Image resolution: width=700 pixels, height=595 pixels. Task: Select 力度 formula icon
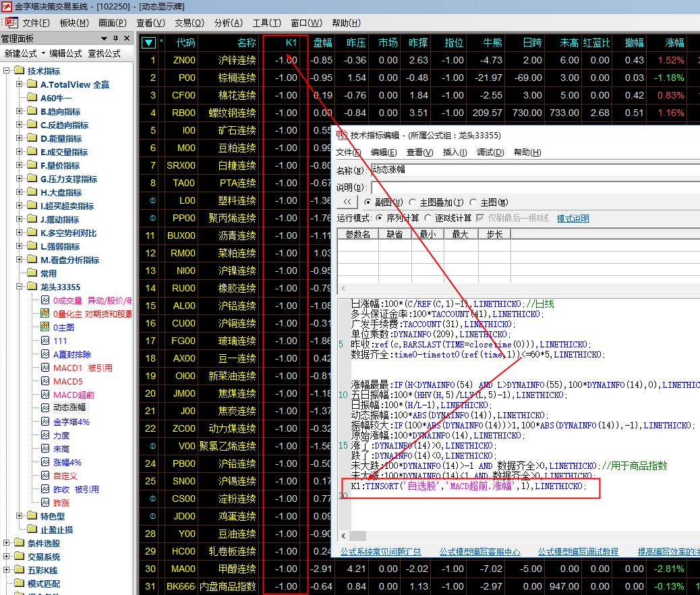coord(45,435)
